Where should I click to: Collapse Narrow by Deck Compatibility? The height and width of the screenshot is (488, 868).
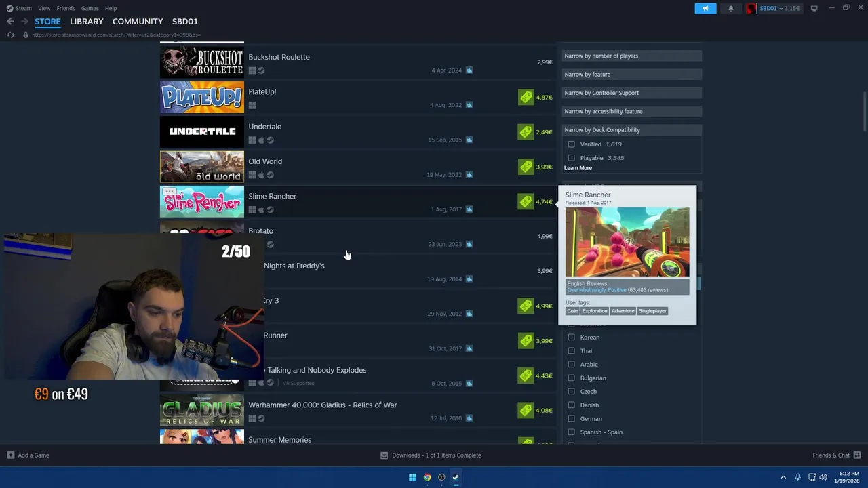(x=631, y=129)
